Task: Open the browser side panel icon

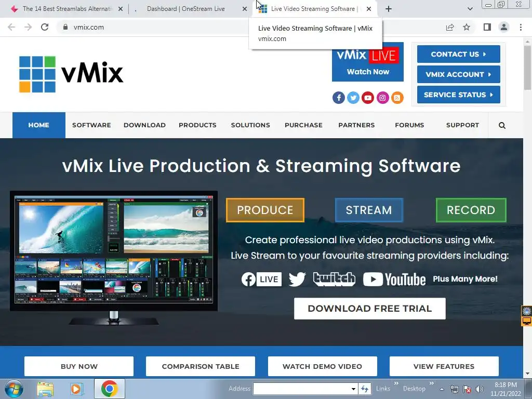Action: 487,27
